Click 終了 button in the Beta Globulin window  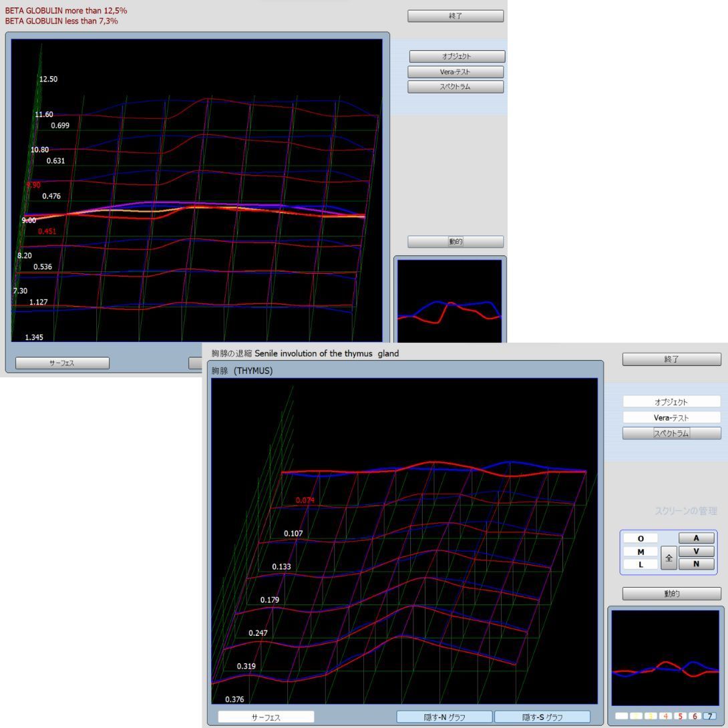pos(456,16)
